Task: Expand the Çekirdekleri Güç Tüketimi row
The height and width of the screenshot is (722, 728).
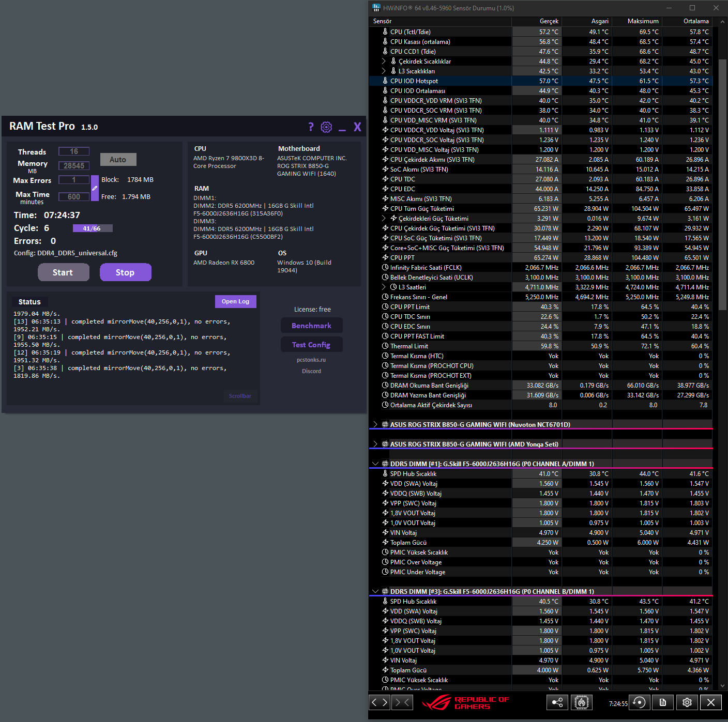Action: [384, 218]
